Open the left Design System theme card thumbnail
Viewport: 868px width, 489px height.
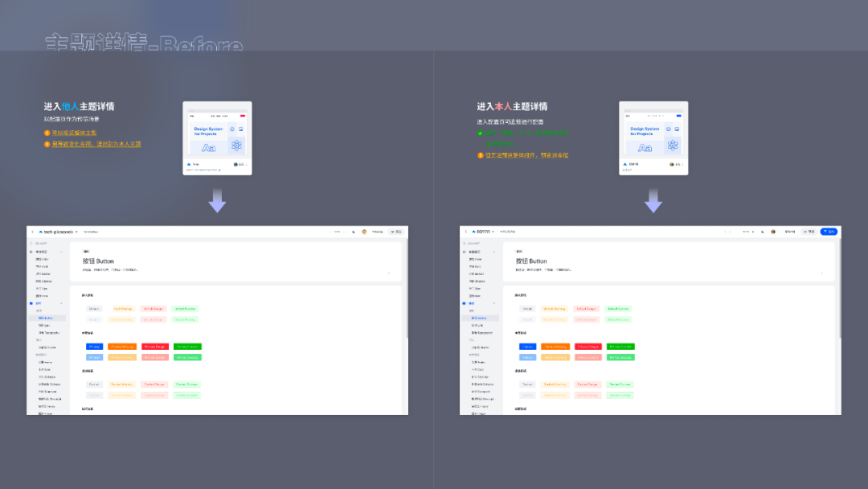click(x=218, y=138)
